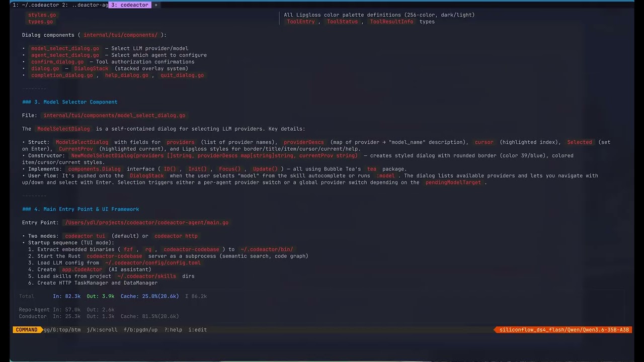Click completion_dialog.go file name
Viewport: 644px width, 362px height.
click(x=62, y=75)
